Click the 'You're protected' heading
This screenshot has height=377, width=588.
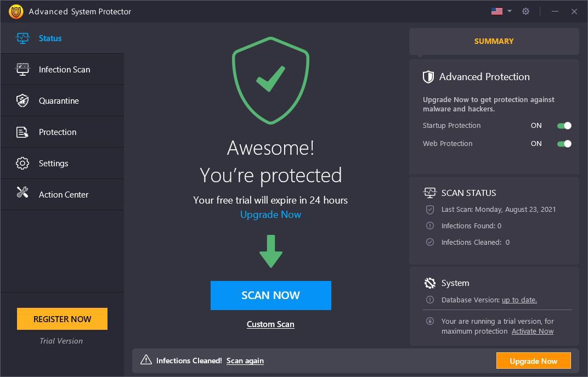tap(271, 176)
